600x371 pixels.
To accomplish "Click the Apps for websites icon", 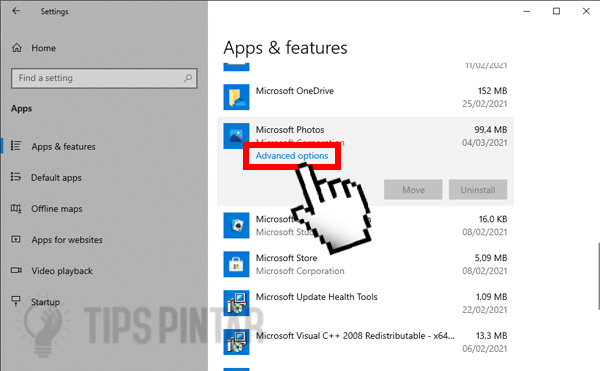I will point(16,239).
